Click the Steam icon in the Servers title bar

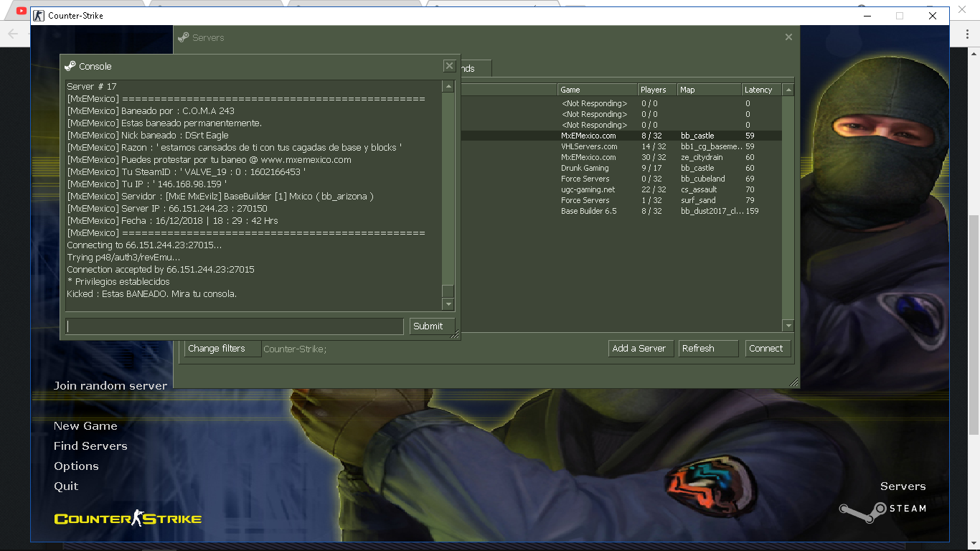coord(184,37)
